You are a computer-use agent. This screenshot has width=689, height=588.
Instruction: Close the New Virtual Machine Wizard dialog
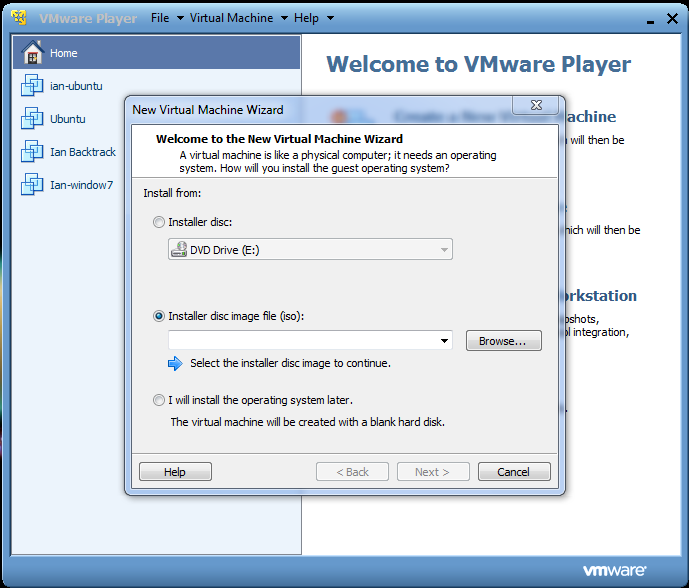tap(536, 105)
